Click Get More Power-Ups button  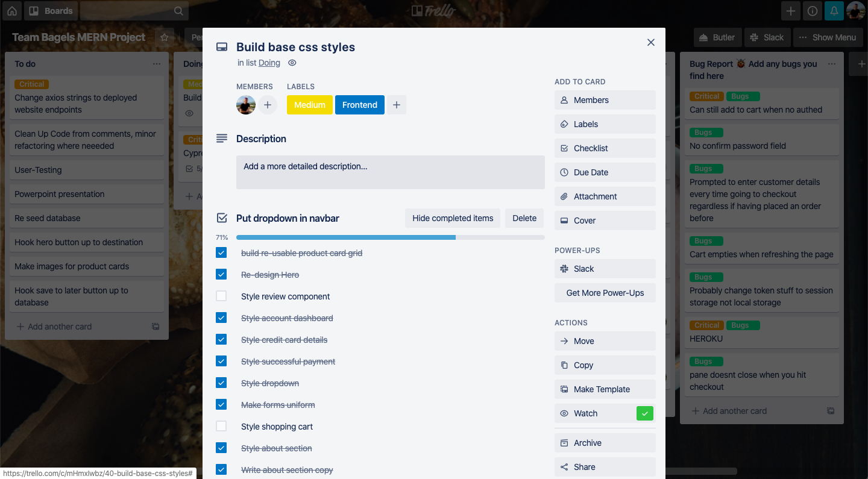point(605,293)
